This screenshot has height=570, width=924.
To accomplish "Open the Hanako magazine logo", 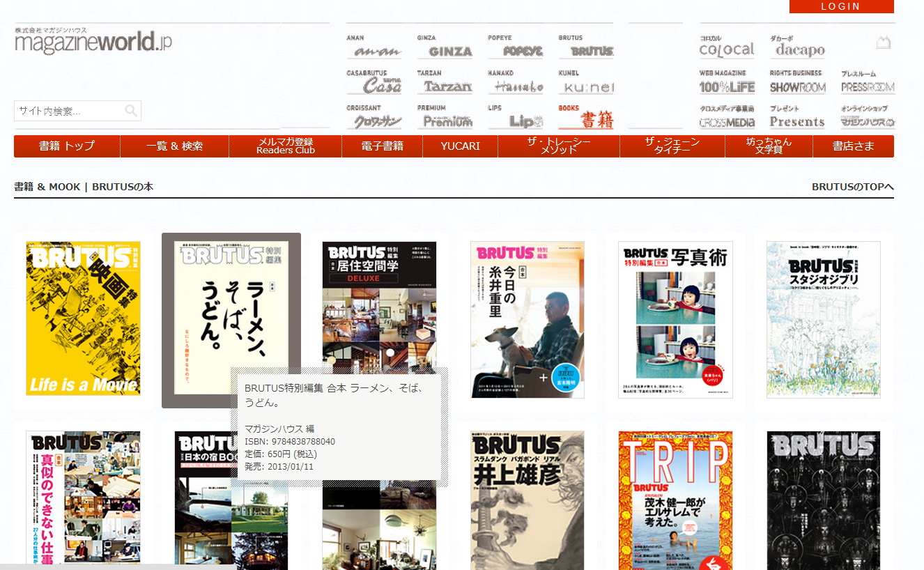I will [x=516, y=82].
